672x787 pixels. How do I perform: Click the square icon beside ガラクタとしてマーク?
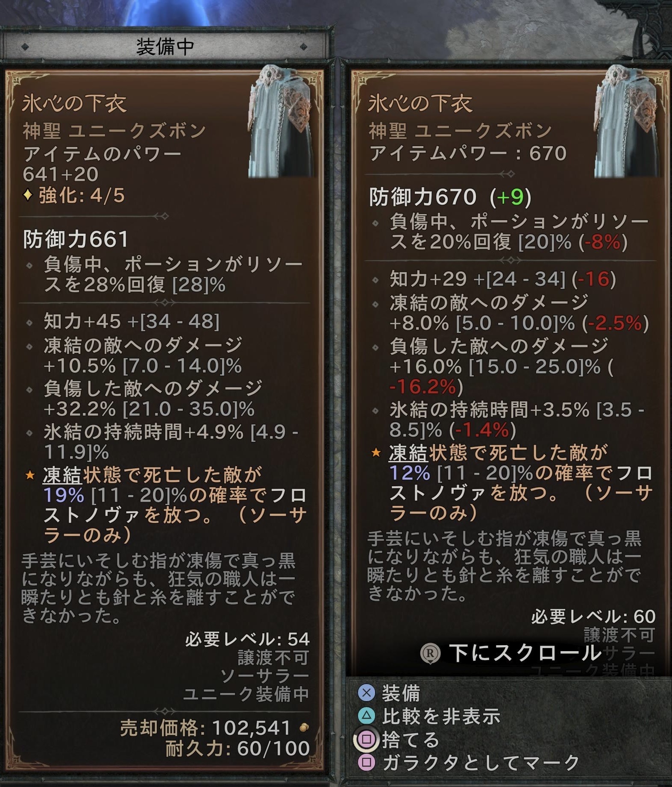(366, 762)
